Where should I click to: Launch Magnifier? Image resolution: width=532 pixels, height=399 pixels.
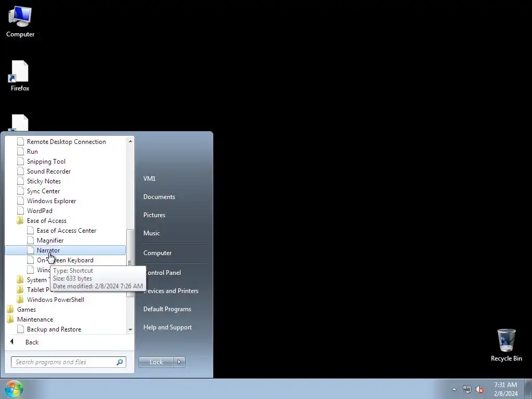pyautogui.click(x=50, y=240)
